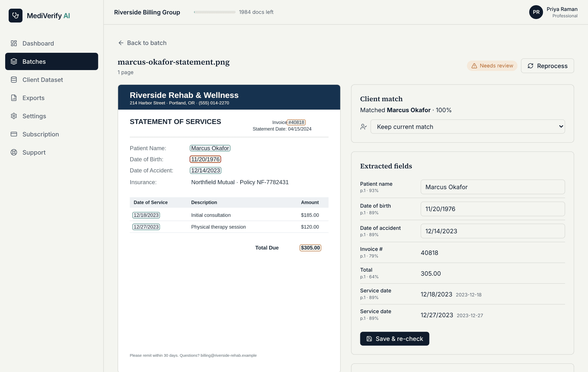Click the highlighted 12/18/2023 service date in table
This screenshot has width=588, height=372.
tap(146, 215)
